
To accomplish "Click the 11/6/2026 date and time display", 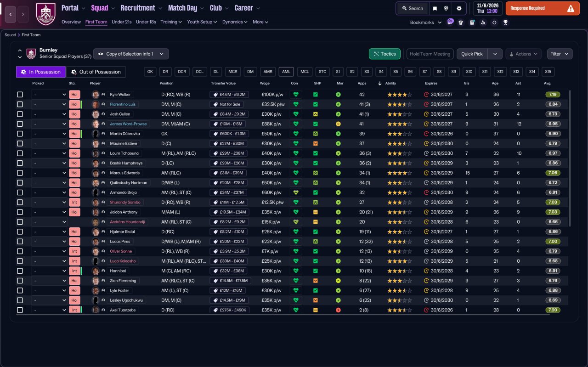I will pos(487,8).
